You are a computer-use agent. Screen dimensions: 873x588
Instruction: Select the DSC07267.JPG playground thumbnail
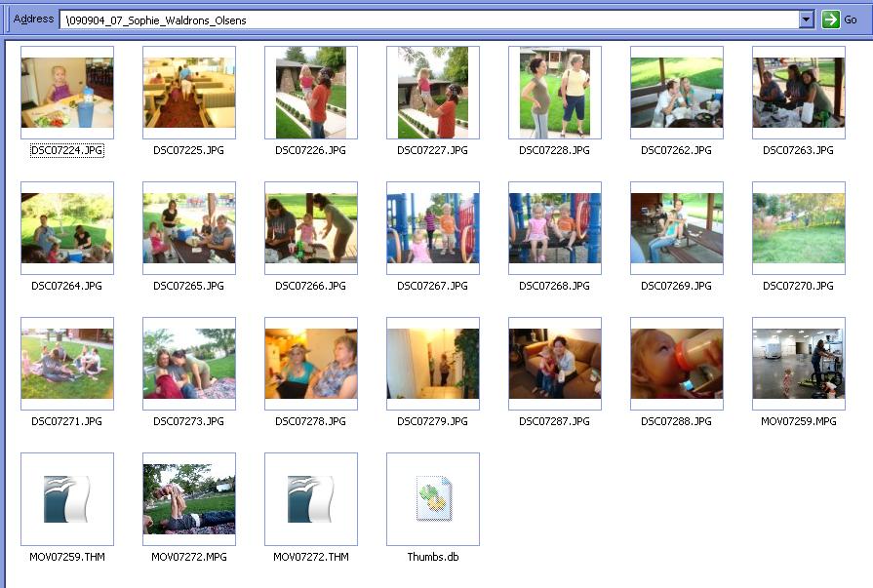(x=433, y=228)
